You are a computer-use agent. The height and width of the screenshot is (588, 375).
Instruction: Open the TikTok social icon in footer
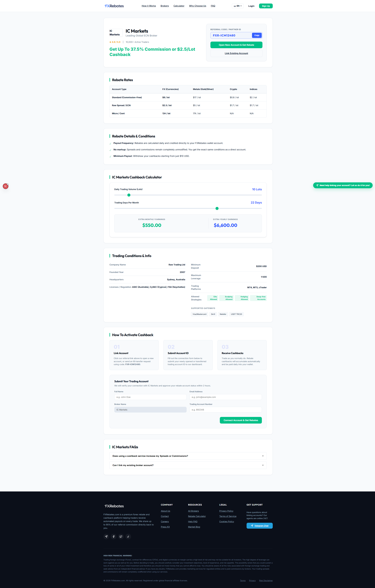(x=128, y=536)
